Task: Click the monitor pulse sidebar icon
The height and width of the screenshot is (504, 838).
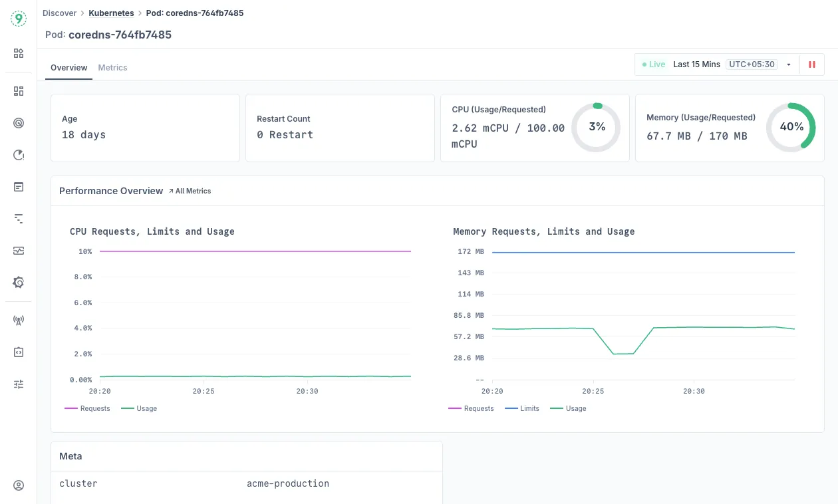Action: click(19, 251)
